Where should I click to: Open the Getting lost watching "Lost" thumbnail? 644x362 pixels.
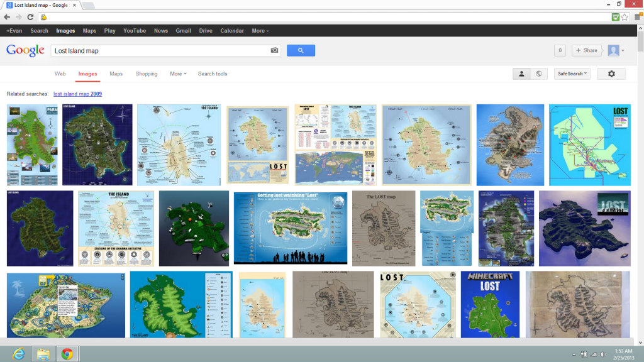291,228
